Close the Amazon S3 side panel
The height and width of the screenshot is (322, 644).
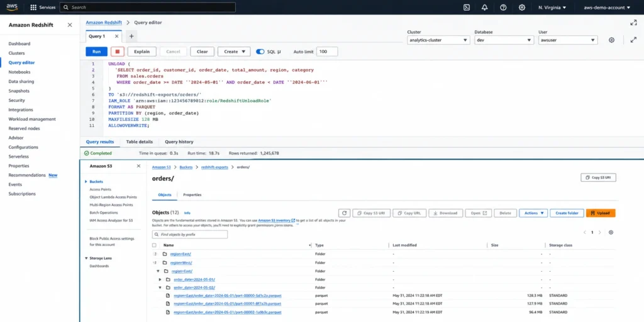click(138, 166)
